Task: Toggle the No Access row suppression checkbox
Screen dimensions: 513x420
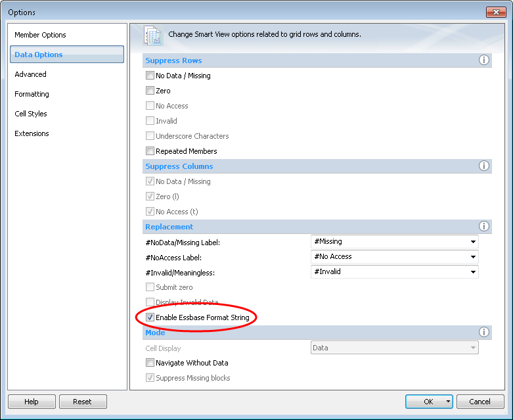Action: pyautogui.click(x=150, y=105)
